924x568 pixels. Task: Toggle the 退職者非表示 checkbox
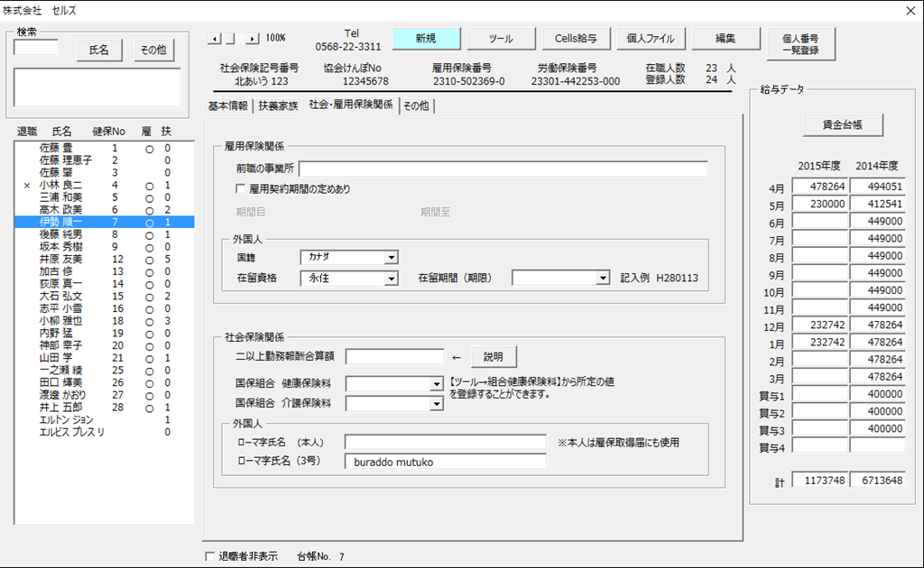210,556
